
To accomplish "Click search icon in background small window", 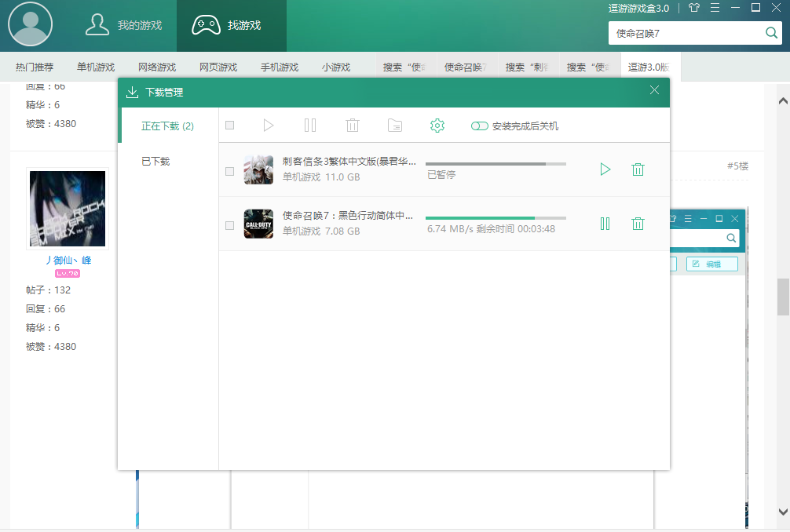I will click(x=731, y=238).
